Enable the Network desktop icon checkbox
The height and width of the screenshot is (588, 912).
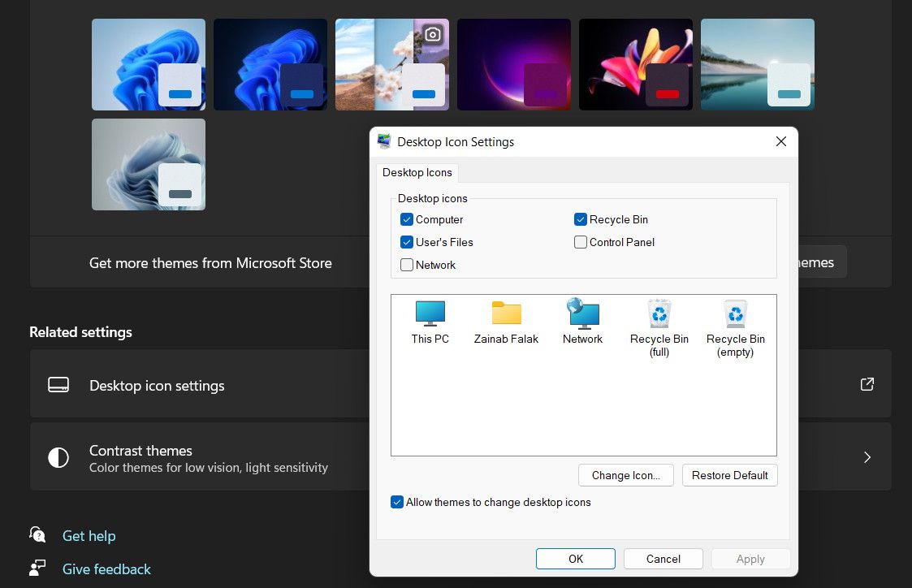pyautogui.click(x=406, y=265)
